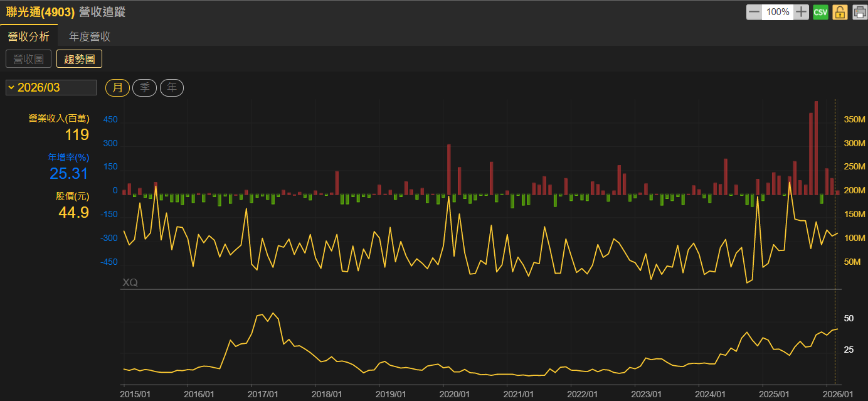The image size is (868, 401).
Task: Select the 趨勢圖 trend chart button
Action: [x=79, y=59]
